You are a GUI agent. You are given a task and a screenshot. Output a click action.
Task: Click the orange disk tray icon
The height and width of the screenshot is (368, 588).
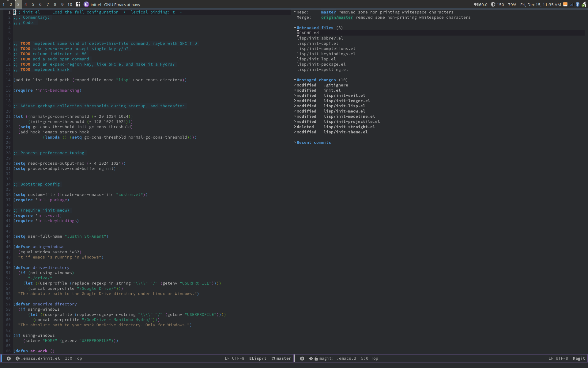[x=565, y=4]
